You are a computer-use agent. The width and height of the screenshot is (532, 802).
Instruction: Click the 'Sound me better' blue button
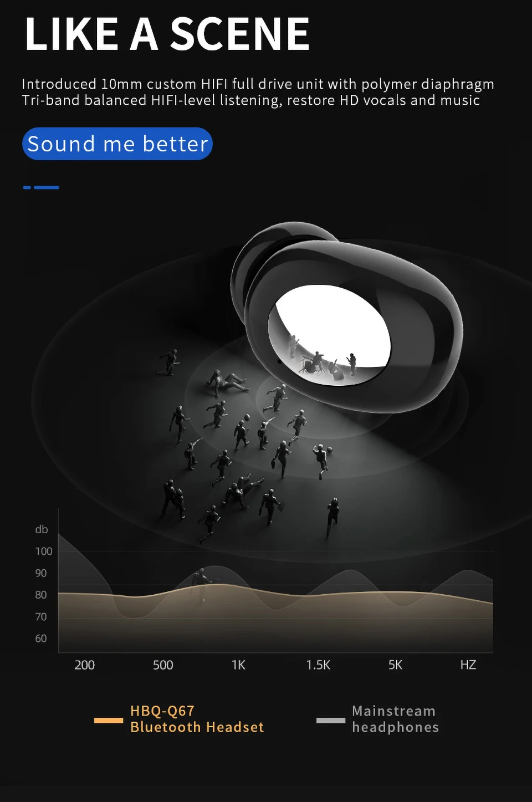pos(117,144)
